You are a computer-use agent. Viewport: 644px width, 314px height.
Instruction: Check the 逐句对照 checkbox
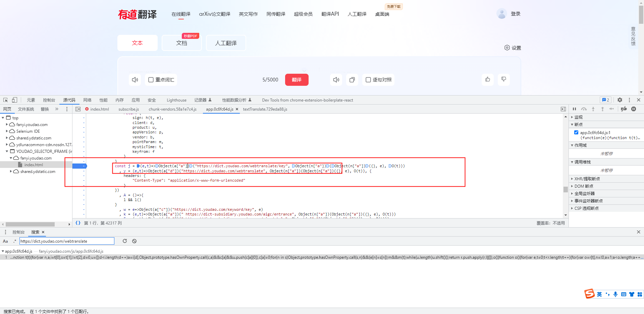[368, 80]
